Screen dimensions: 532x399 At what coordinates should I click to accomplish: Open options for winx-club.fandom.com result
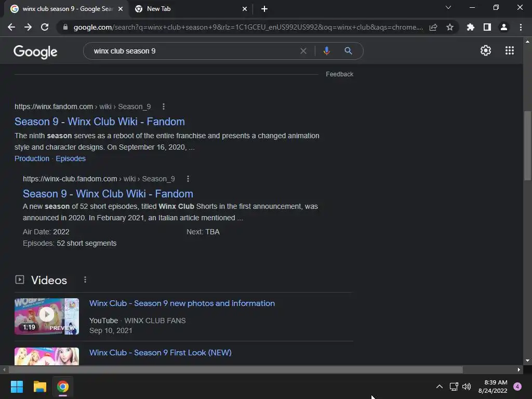pos(188,179)
